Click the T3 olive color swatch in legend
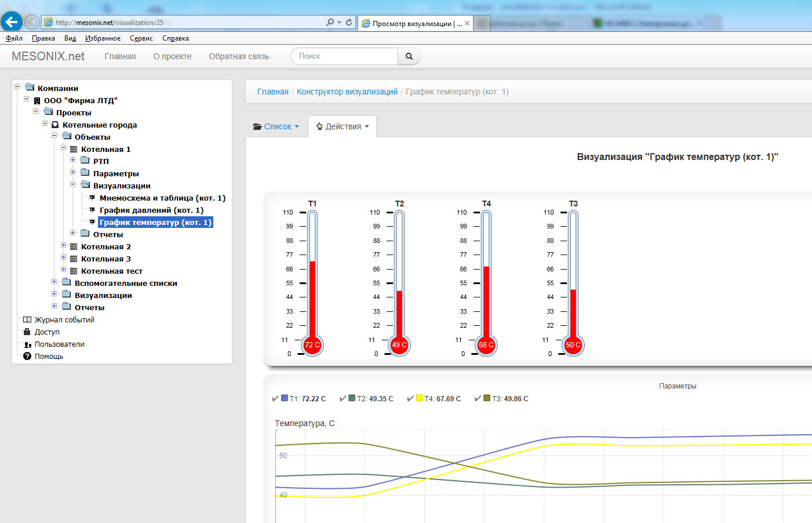 pyautogui.click(x=487, y=398)
